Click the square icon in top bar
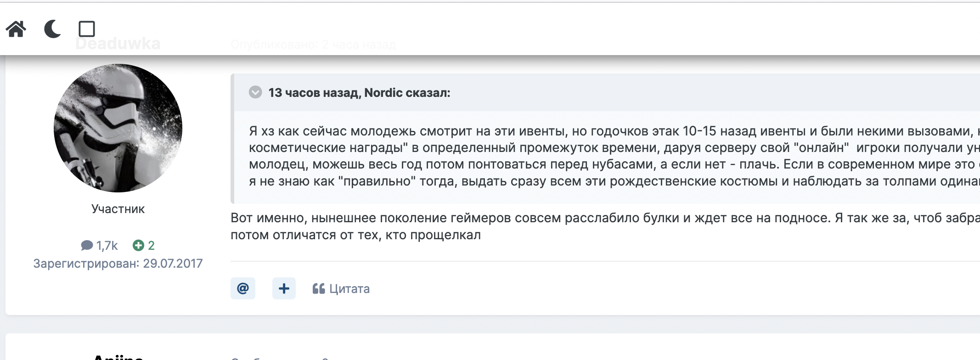 [87, 29]
